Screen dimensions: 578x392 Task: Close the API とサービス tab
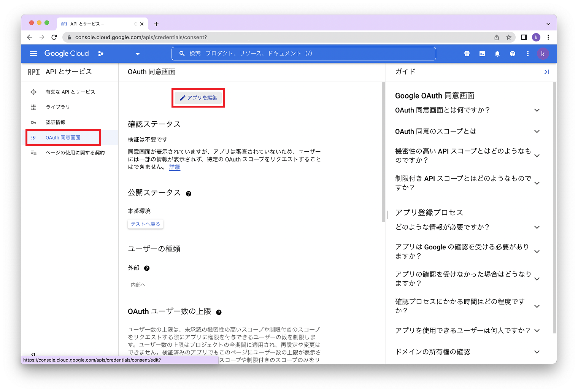tap(142, 24)
